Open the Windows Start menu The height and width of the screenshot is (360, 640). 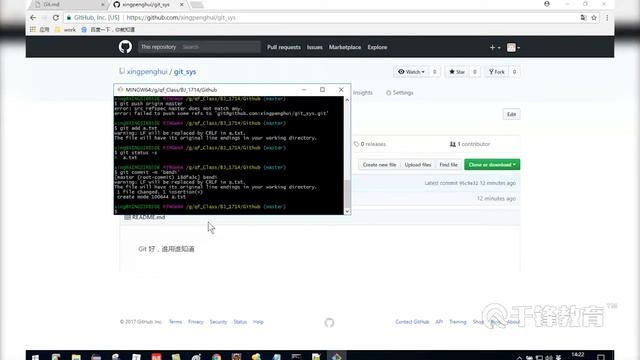point(36,357)
